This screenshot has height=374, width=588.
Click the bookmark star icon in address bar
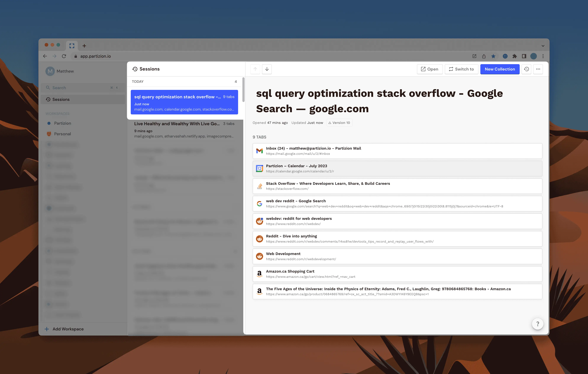coord(493,56)
